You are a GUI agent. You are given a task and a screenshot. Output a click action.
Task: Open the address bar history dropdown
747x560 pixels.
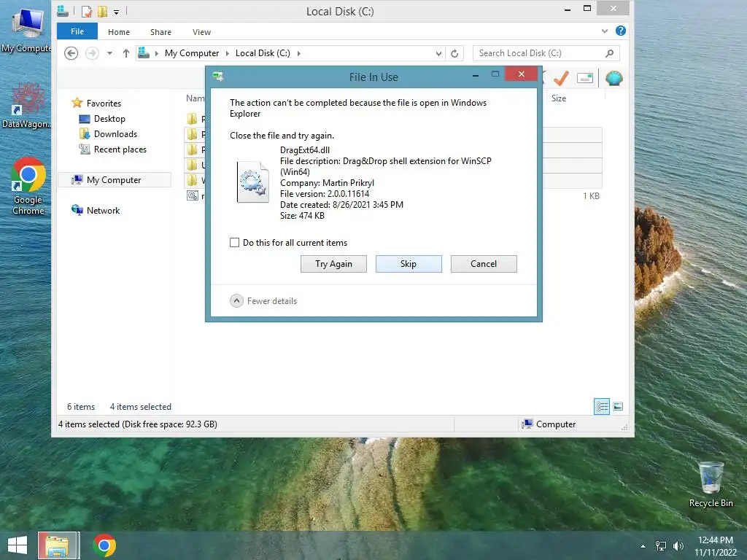point(438,54)
